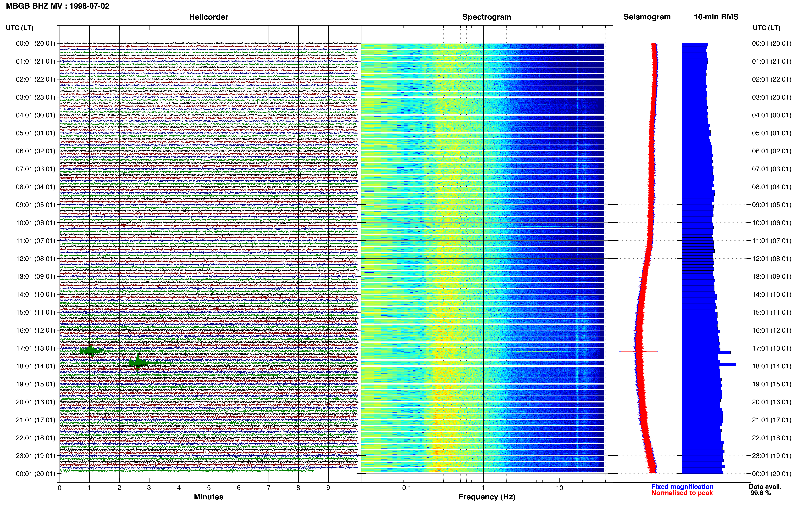Click left time label 08:01 (04:01)

pos(35,187)
